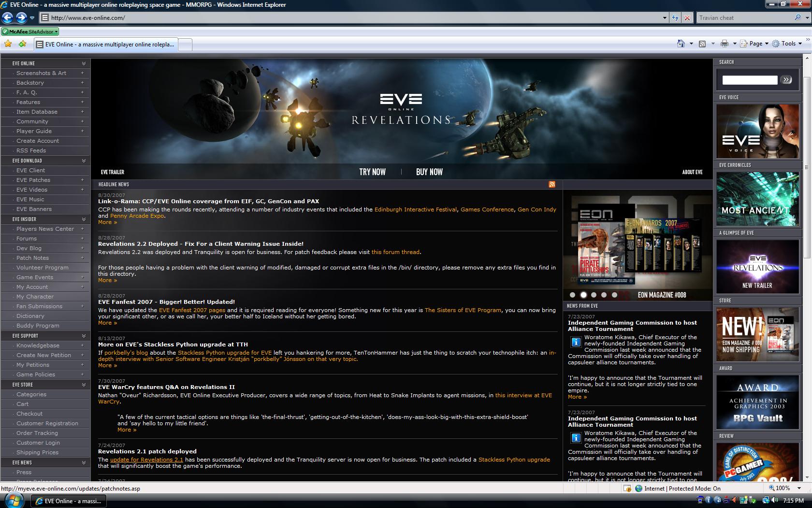Open the ABOUT EVE link
Viewport: 812px width, 508px height.
pos(692,172)
